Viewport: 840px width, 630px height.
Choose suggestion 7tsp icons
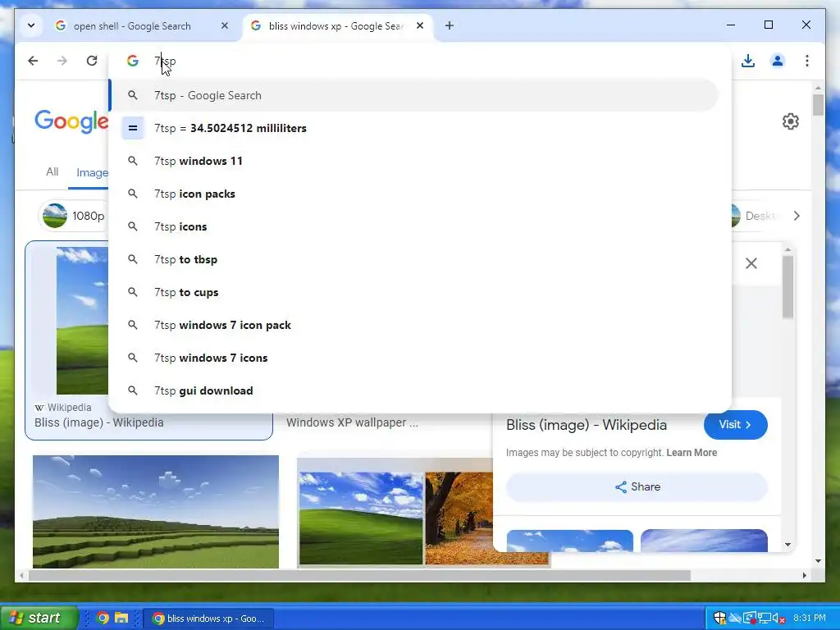(x=413, y=226)
